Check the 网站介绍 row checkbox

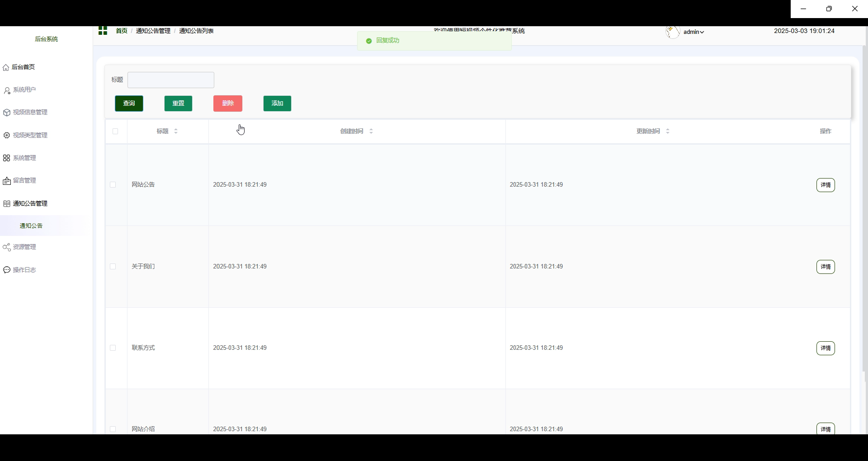click(x=113, y=429)
